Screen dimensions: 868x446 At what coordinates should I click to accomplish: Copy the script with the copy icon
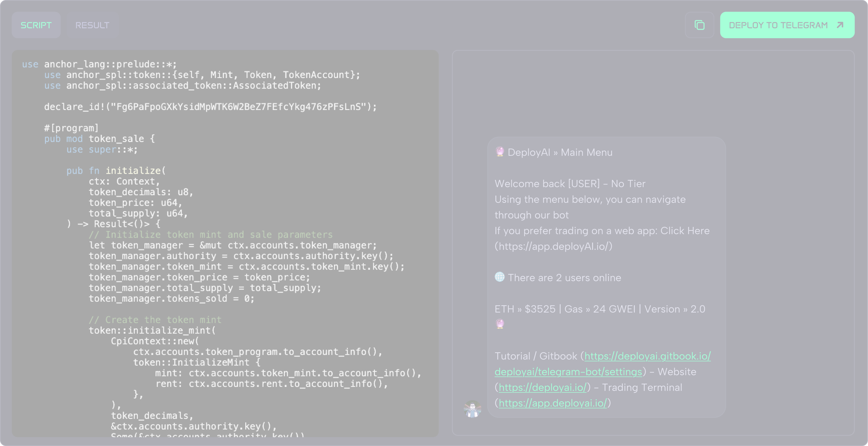pos(699,25)
